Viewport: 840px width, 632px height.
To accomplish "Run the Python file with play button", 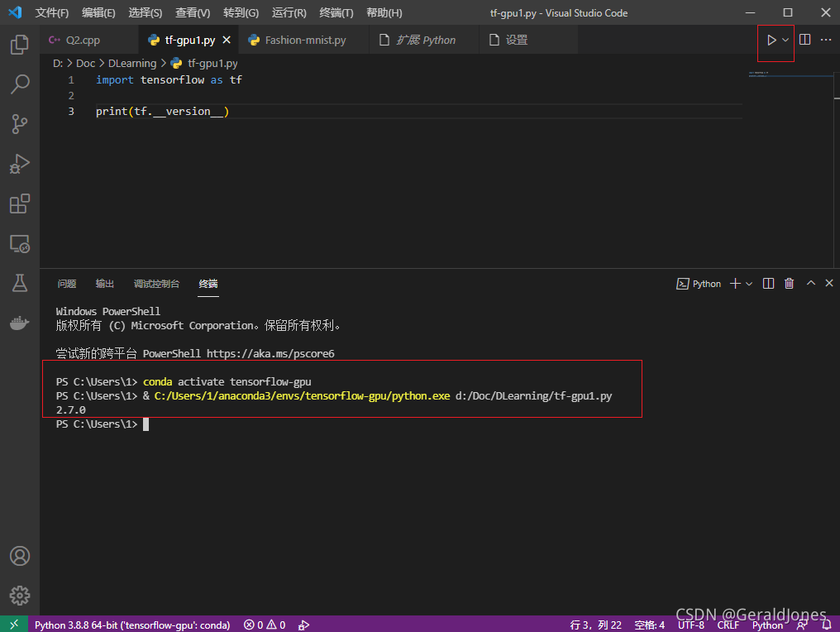I will tap(771, 41).
